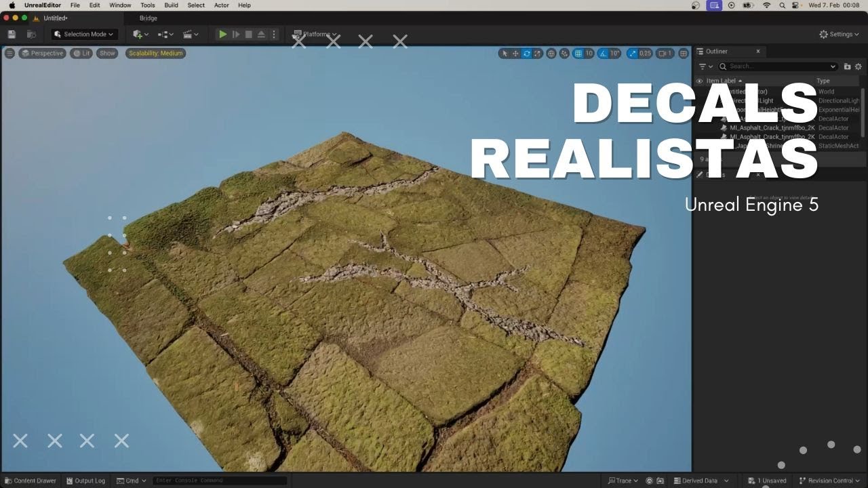Open the Content Drawer
Screen dimensions: 868x488
pos(31,481)
